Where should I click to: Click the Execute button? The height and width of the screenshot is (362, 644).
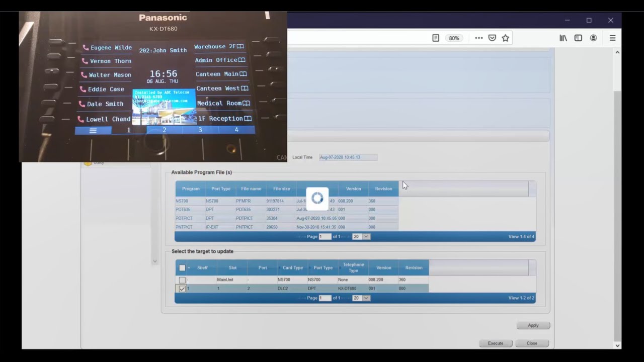[496, 343]
